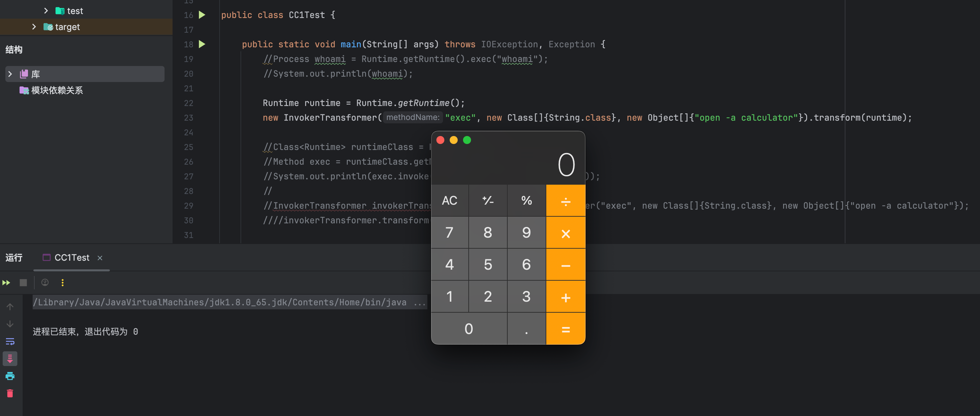Expand the test folder in project tree
The height and width of the screenshot is (416, 980).
46,11
